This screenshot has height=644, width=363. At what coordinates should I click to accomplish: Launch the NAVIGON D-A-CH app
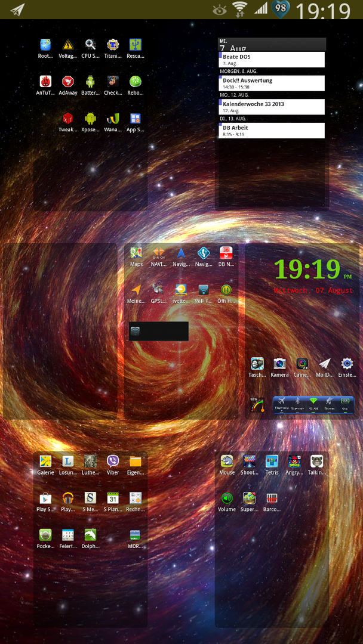(159, 253)
